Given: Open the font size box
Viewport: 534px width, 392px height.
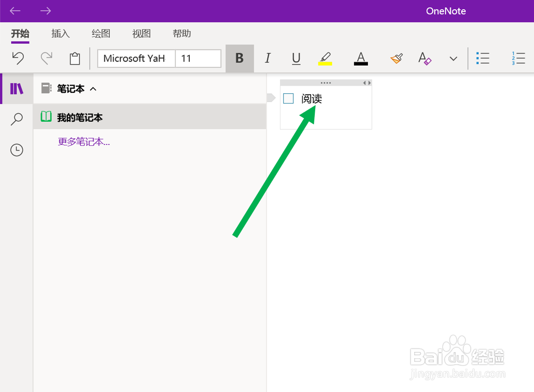Looking at the screenshot, I should click(x=198, y=58).
